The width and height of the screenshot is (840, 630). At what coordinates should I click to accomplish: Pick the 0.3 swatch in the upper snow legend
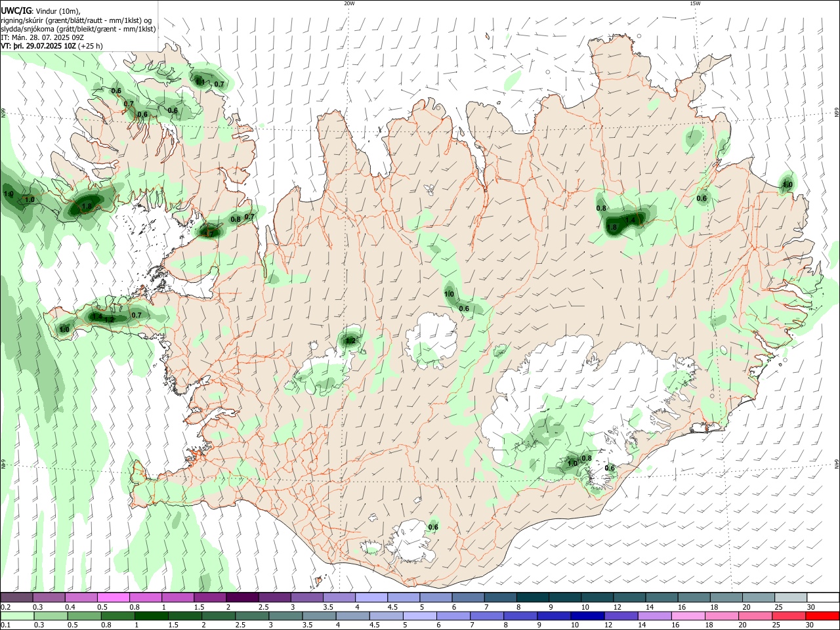pos(49,597)
